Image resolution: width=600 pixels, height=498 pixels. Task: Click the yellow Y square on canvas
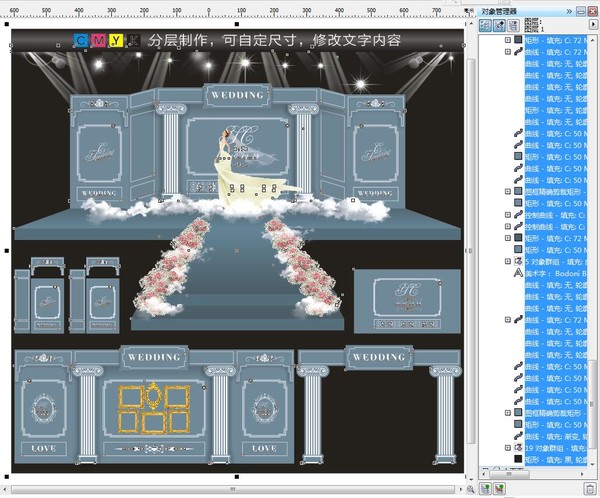(x=116, y=40)
